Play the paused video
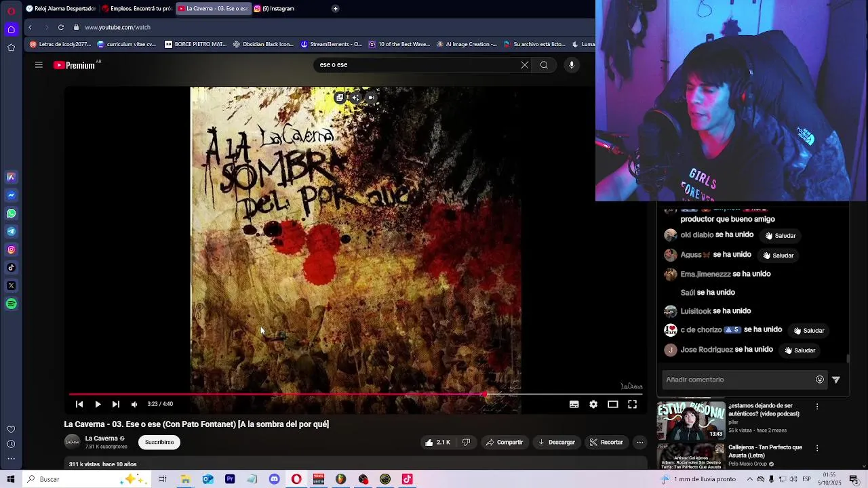Image resolution: width=868 pixels, height=488 pixels. (98, 404)
